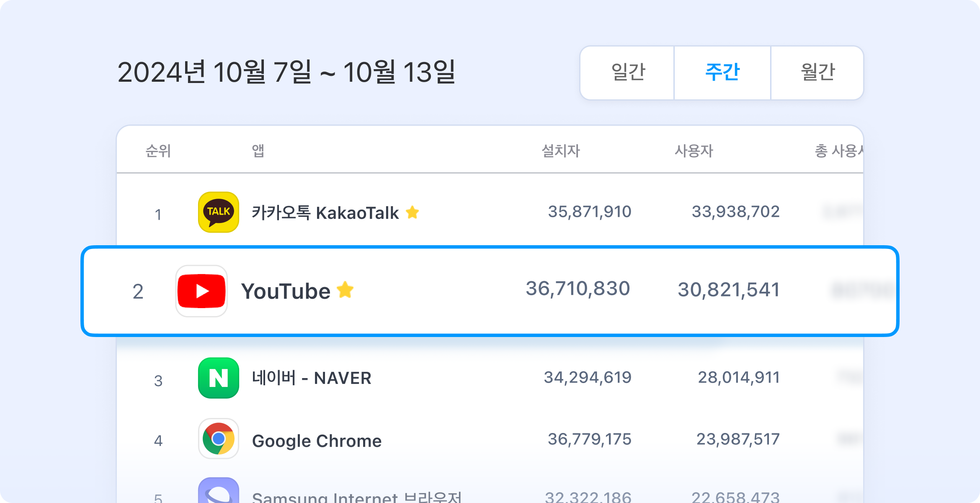This screenshot has width=980, height=503.
Task: Open the Google Chrome name link
Action: [317, 441]
